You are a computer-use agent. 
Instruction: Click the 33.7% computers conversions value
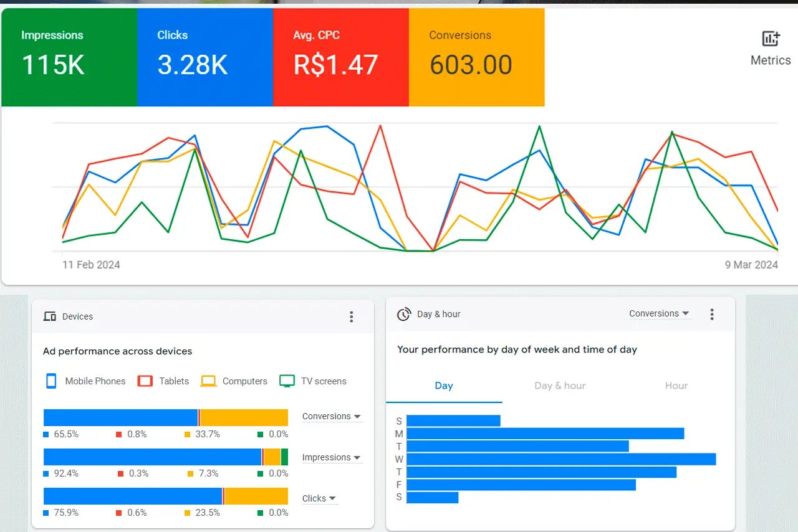tap(208, 434)
